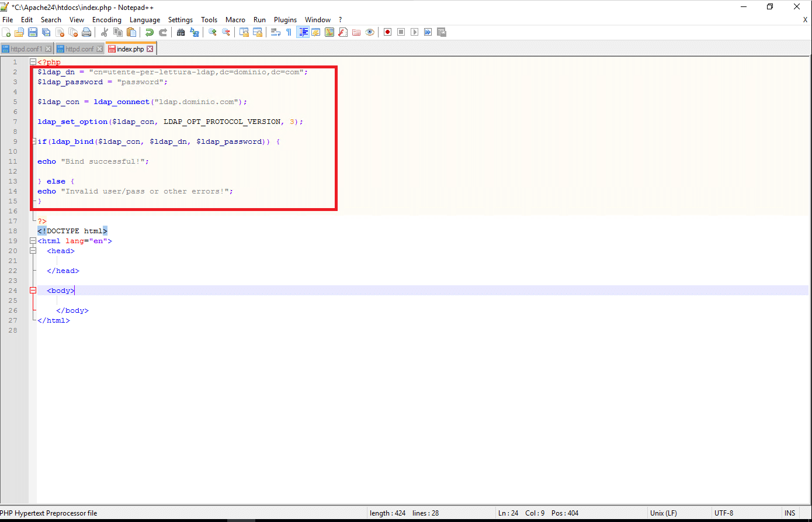Open the Plugins menu

tap(286, 20)
